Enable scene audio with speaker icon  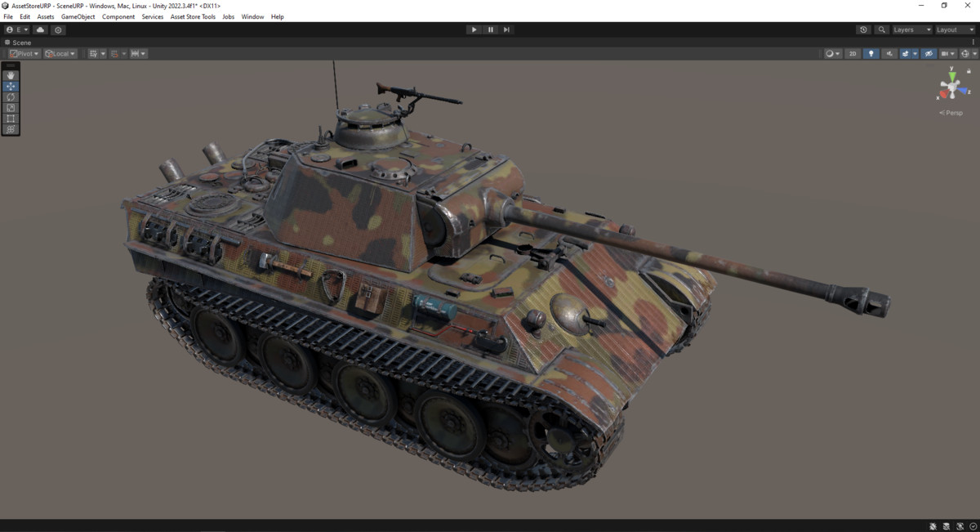tap(889, 52)
